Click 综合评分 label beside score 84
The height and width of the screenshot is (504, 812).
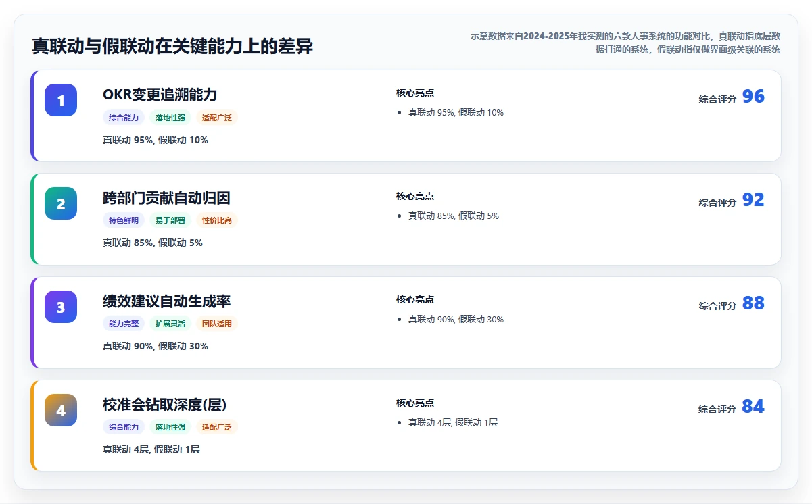(717, 409)
